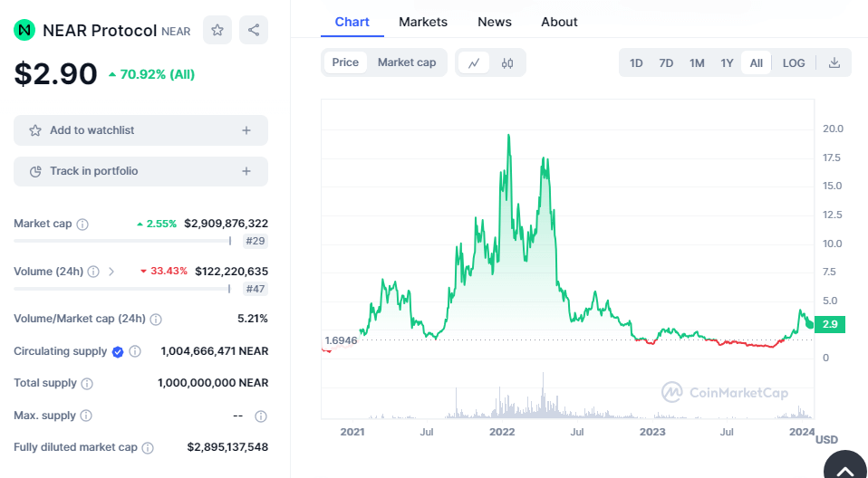Select the 1Y time range
The height and width of the screenshot is (478, 868).
(x=727, y=62)
